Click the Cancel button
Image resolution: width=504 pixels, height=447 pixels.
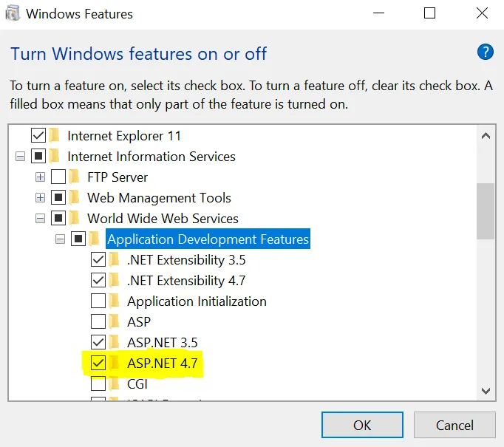tap(454, 425)
